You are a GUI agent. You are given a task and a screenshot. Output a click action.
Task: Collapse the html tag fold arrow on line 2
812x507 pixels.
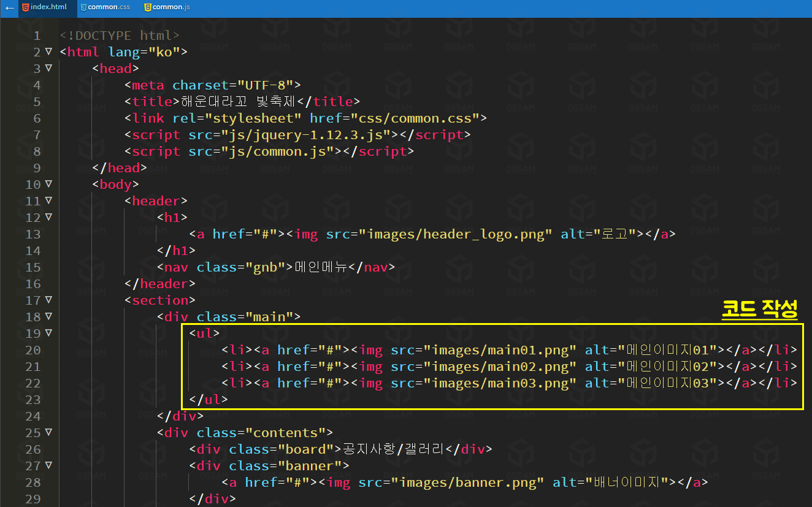coord(48,51)
